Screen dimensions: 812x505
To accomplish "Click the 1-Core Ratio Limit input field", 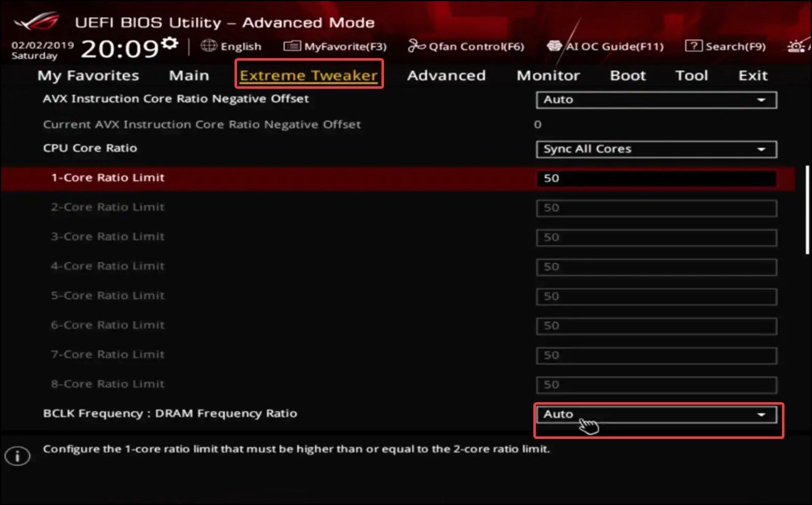I will (656, 179).
